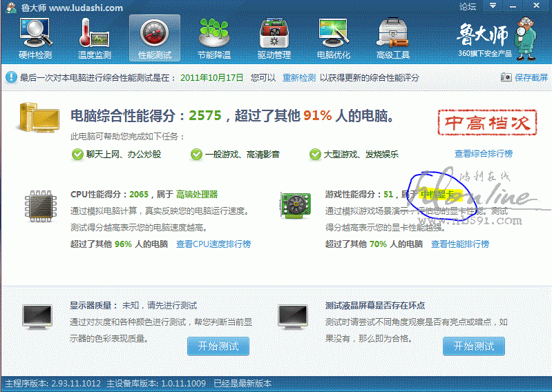Click the 重新检测 retest link
The height and width of the screenshot is (392, 552).
pos(299,78)
